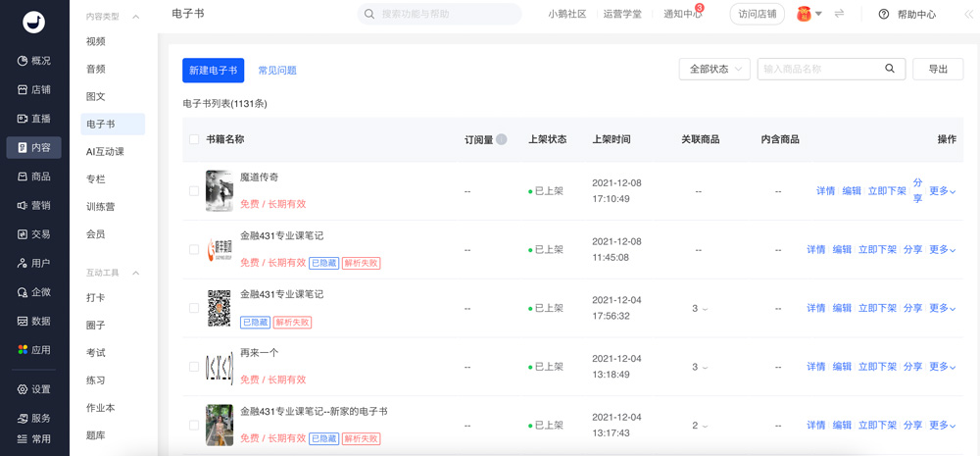Click the shop avatar icon in header
Screen dimensions: 980x456
(x=804, y=14)
